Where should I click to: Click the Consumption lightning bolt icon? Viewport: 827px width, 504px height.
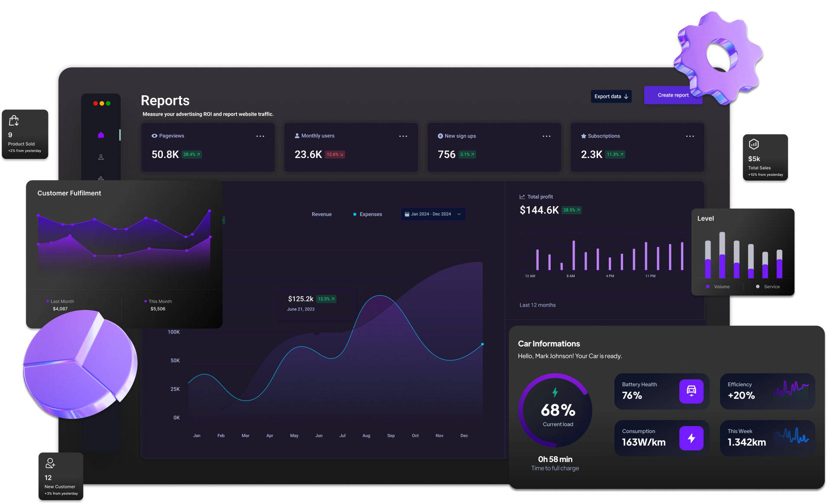691,438
